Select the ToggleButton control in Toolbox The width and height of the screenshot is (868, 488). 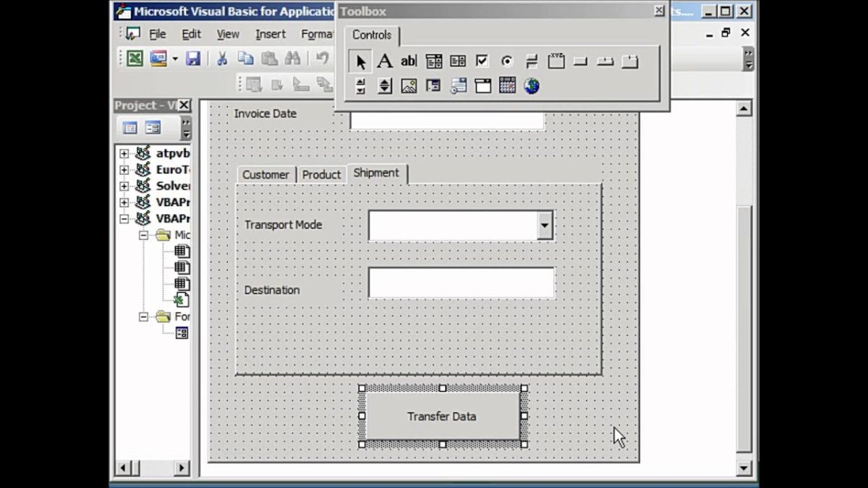(x=532, y=61)
